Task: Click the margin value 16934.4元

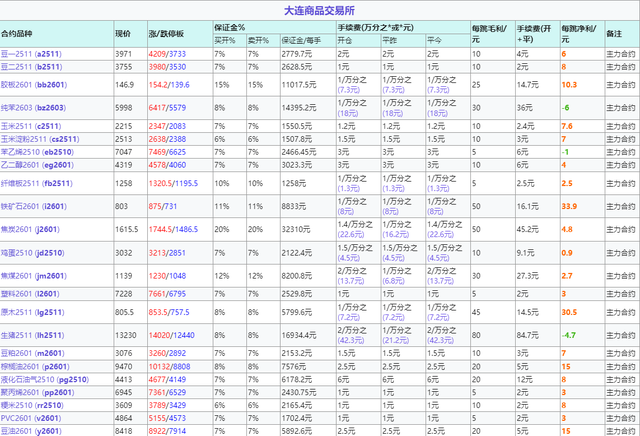Action: 299,335
